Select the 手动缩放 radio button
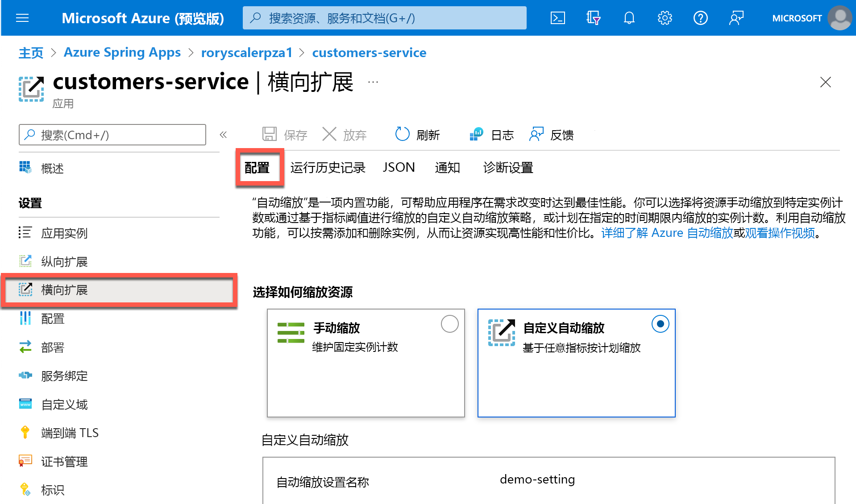856x504 pixels. pos(449,324)
